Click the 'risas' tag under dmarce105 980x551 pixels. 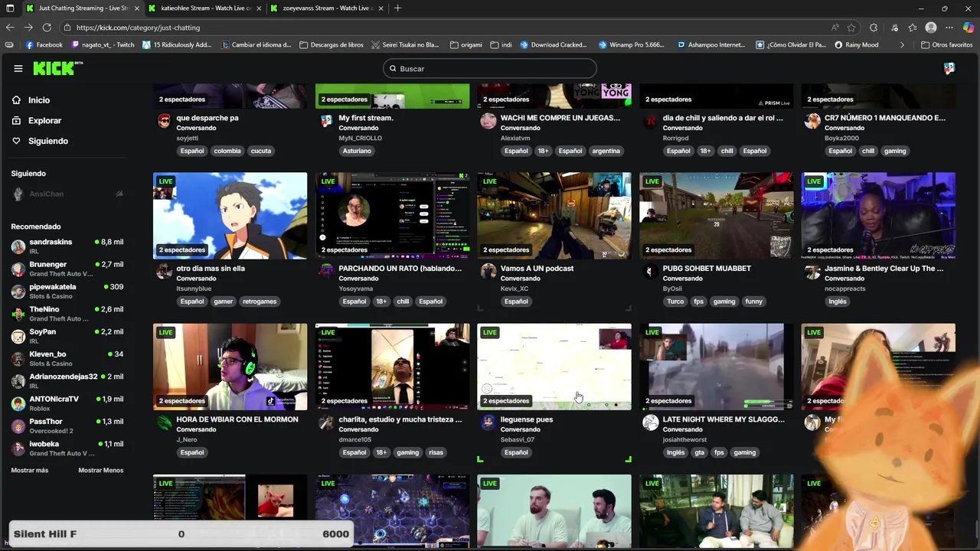436,452
